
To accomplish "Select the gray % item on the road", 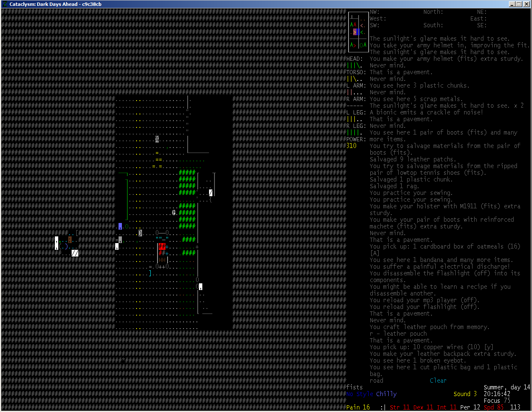I will [x=157, y=139].
